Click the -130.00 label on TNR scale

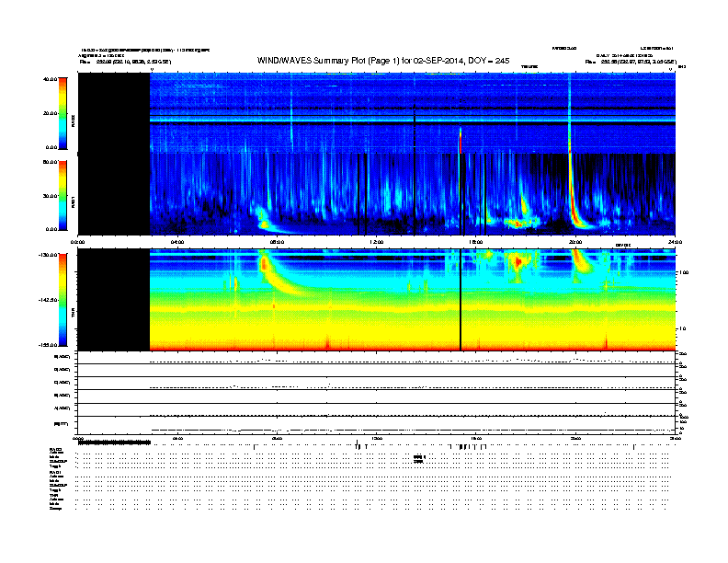(x=48, y=255)
